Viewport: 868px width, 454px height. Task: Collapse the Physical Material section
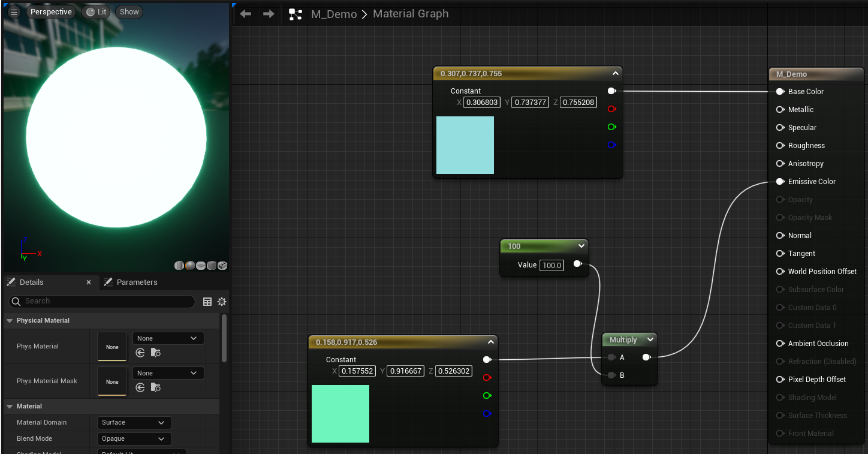coord(10,321)
